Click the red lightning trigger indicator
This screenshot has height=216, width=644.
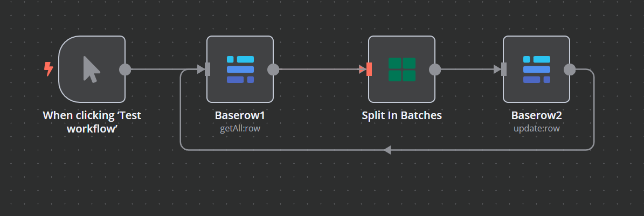click(49, 69)
